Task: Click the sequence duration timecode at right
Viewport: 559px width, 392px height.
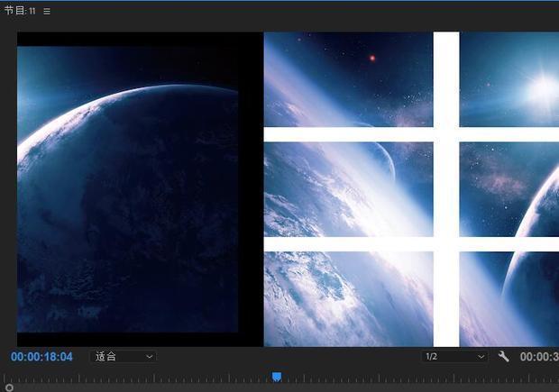Action: 539,357
